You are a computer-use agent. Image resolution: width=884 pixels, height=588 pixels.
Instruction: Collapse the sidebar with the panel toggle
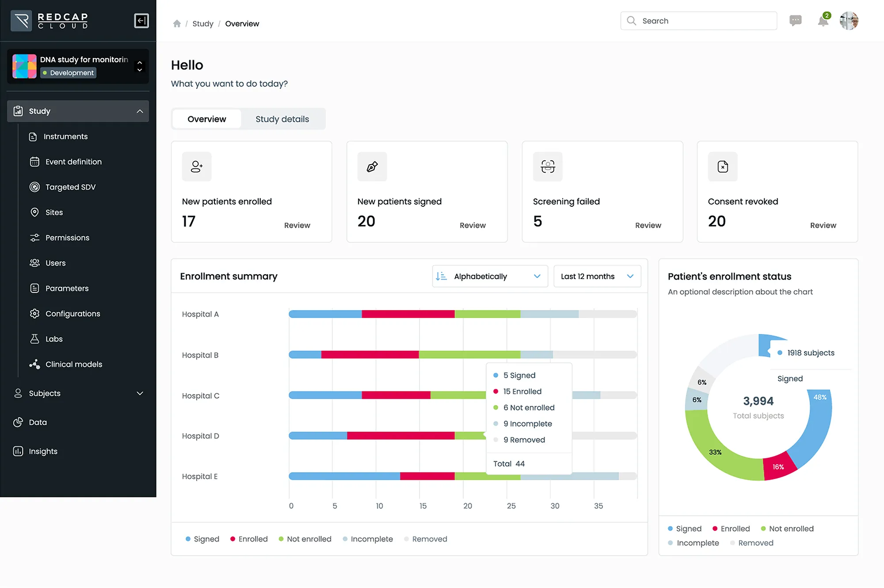tap(141, 20)
